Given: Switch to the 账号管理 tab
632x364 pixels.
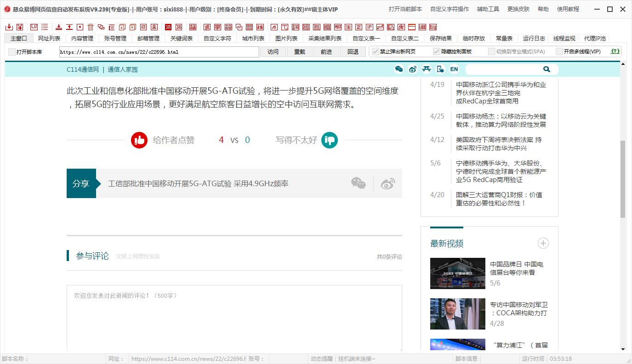Looking at the screenshot, I should [115, 39].
